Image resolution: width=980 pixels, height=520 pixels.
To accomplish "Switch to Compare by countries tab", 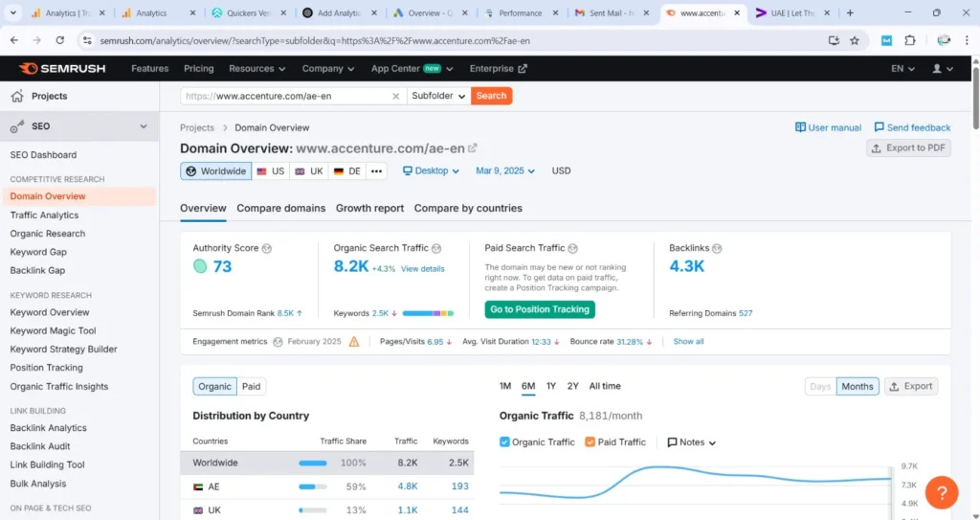I will pyautogui.click(x=468, y=209).
